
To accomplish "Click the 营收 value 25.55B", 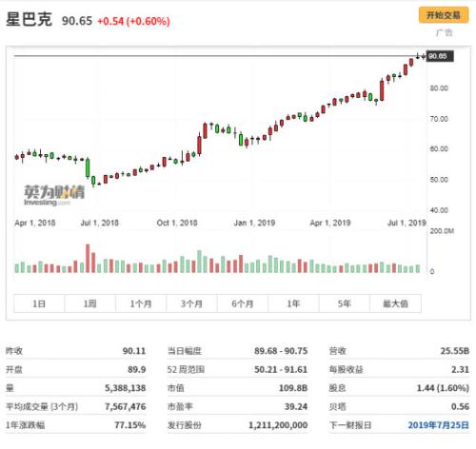I will coord(455,351).
